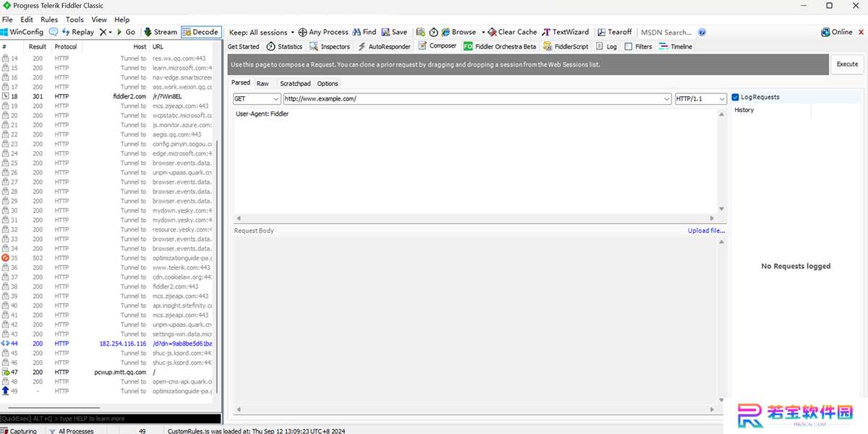The image size is (868, 434).
Task: Open the Rules menu
Action: (49, 20)
